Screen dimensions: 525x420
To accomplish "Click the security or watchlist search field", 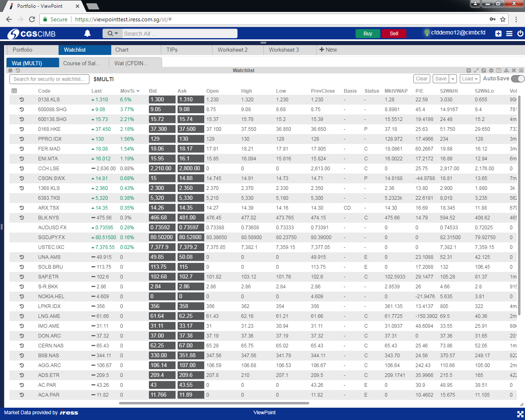I will tap(49, 79).
